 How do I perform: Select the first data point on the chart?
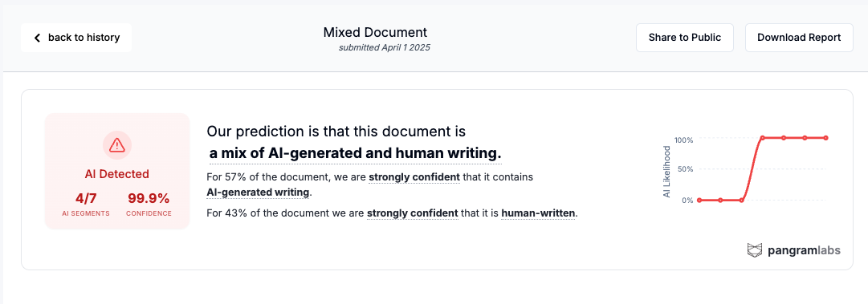pos(699,200)
